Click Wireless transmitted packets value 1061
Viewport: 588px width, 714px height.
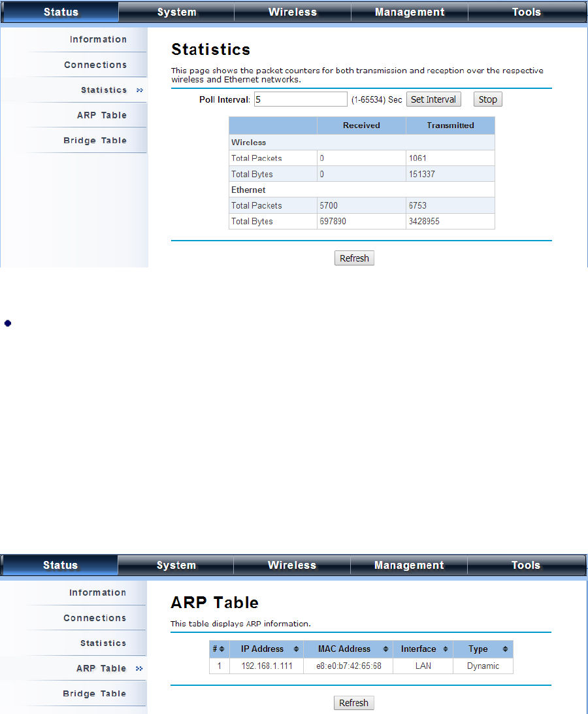(417, 158)
